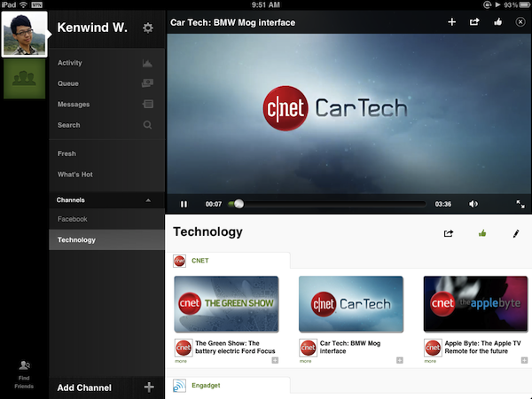
Task: Click The Green Show title text
Action: click(235, 347)
